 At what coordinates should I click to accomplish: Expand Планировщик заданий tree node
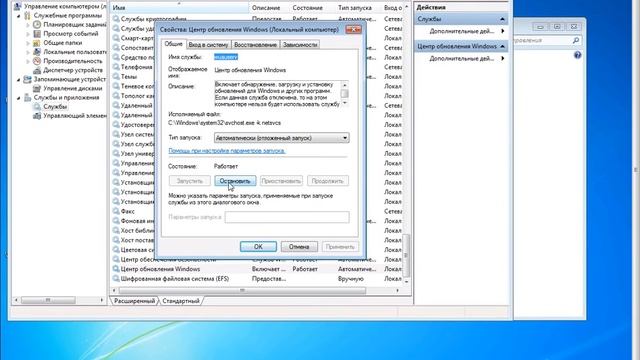(x=28, y=24)
